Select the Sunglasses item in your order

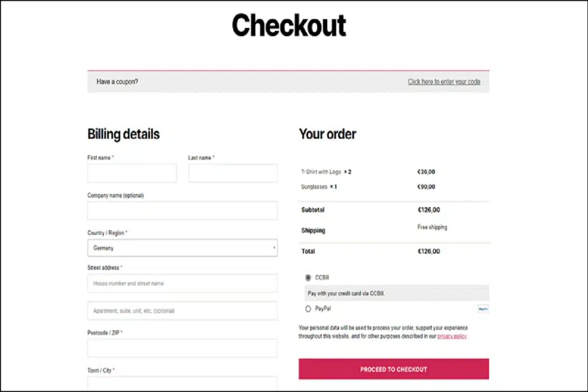tap(314, 186)
